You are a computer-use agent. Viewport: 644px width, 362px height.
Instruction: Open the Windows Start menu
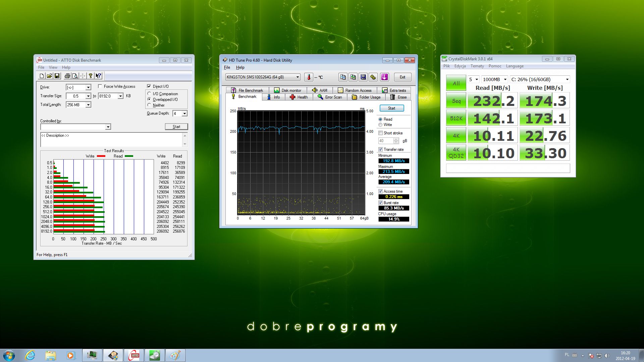9,355
